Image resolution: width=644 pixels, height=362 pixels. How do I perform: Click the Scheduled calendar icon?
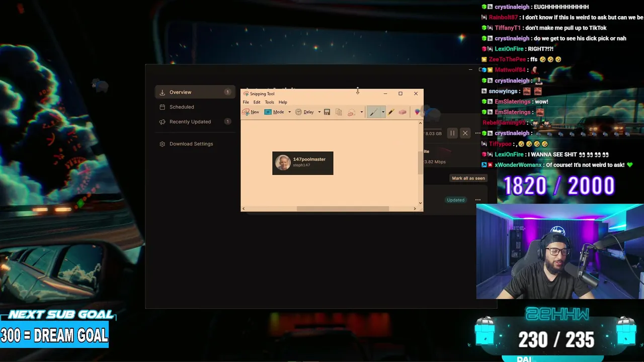click(x=162, y=107)
